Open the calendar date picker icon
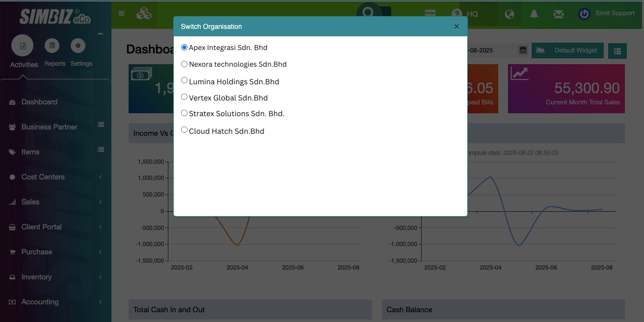The image size is (644, 322). pyautogui.click(x=523, y=50)
